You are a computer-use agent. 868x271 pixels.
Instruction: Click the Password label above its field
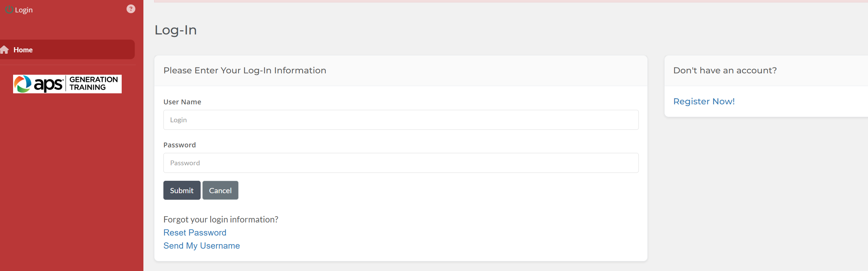coord(179,145)
